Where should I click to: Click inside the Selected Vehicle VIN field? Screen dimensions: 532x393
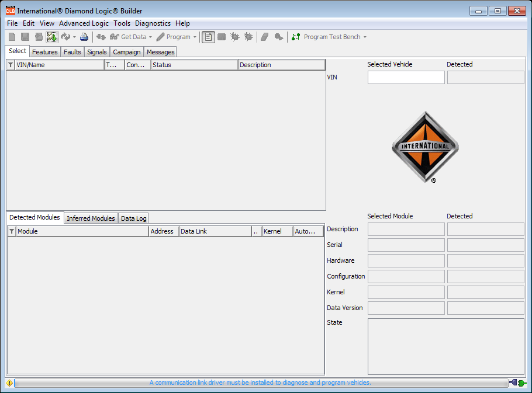coord(406,77)
